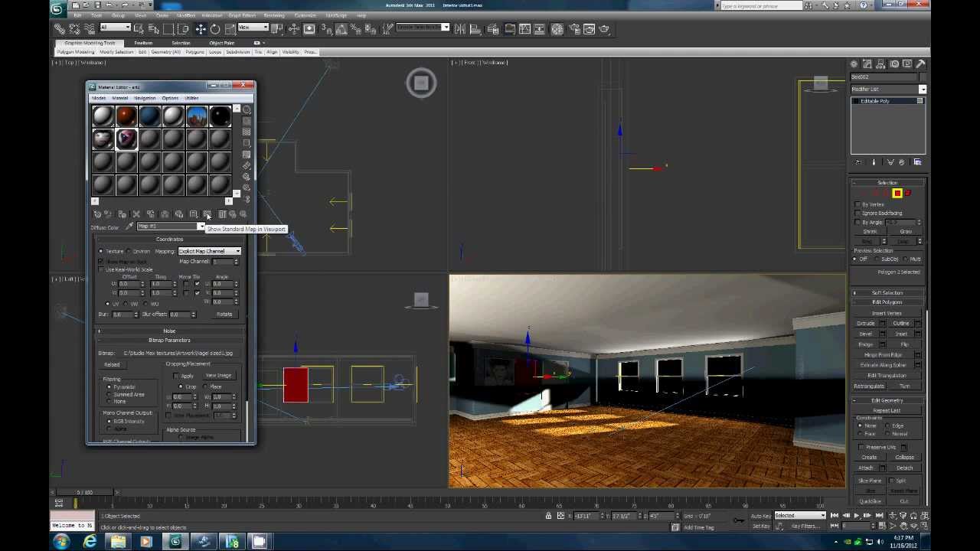Click the View Image button
The image size is (980, 551).
217,376
